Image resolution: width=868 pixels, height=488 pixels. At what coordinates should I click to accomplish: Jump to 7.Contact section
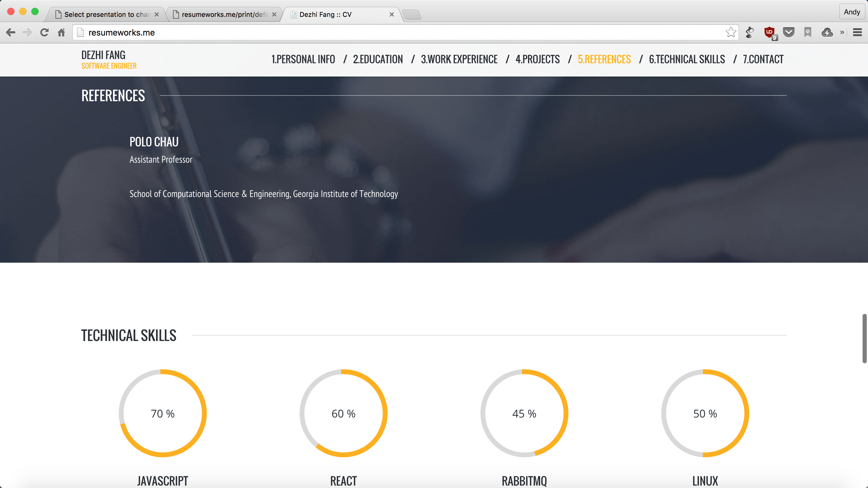coord(763,59)
